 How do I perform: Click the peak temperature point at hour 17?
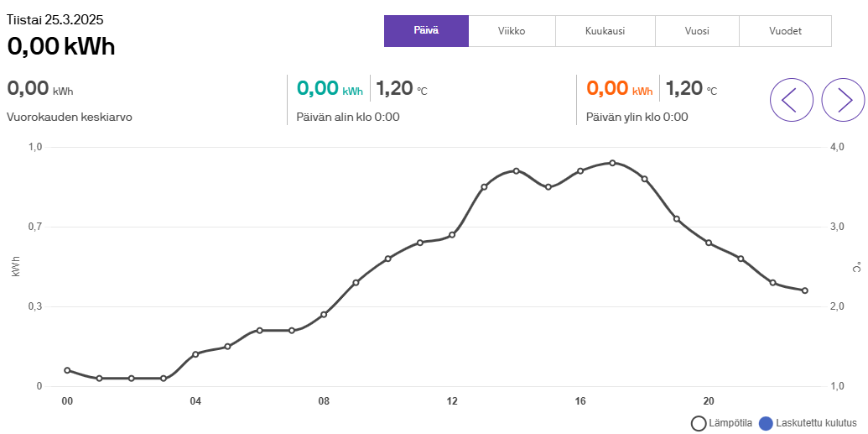click(612, 163)
